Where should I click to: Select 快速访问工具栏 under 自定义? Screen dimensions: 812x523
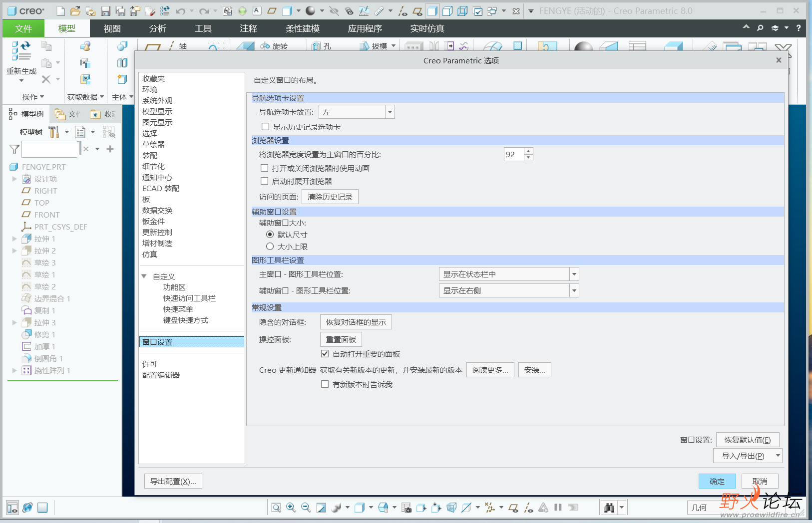click(189, 298)
